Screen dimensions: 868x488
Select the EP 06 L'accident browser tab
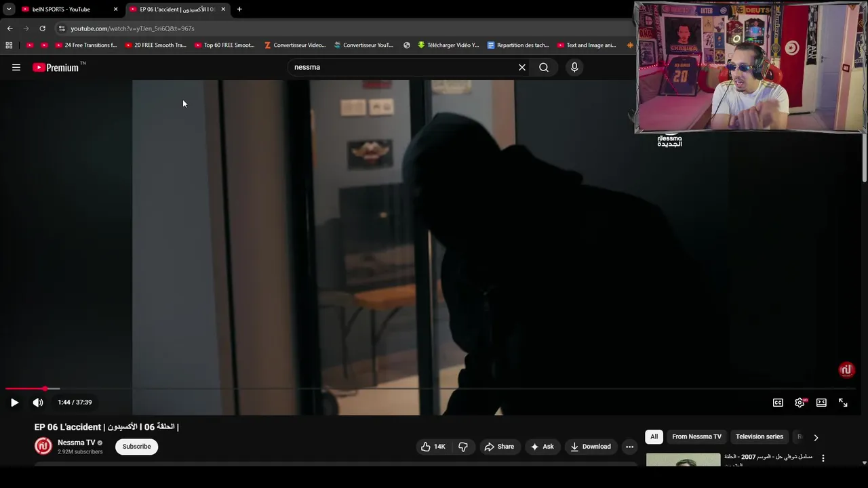[176, 9]
